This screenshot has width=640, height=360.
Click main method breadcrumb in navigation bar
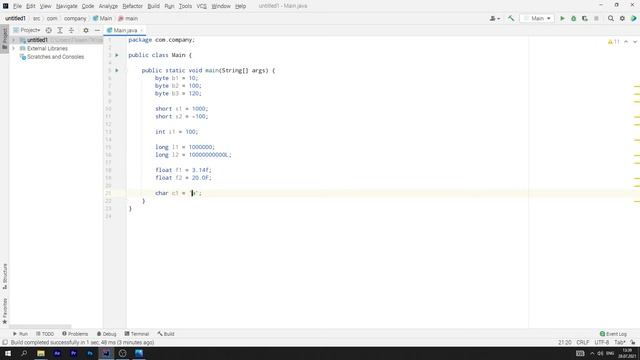pyautogui.click(x=128, y=18)
